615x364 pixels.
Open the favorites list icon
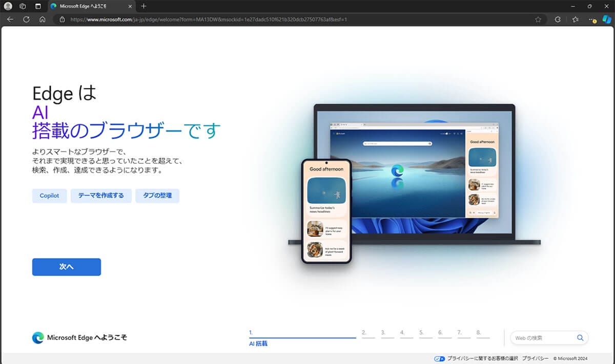click(x=575, y=19)
